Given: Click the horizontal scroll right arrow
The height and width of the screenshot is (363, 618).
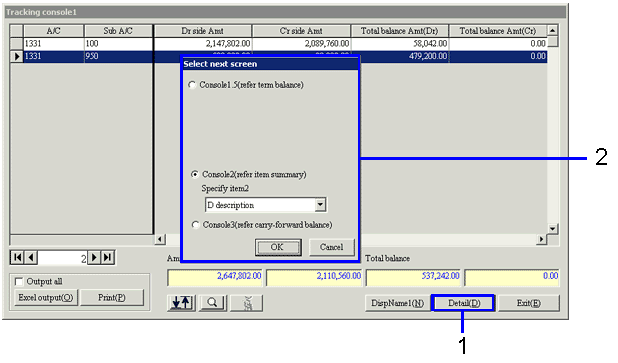Looking at the screenshot, I should (x=542, y=239).
